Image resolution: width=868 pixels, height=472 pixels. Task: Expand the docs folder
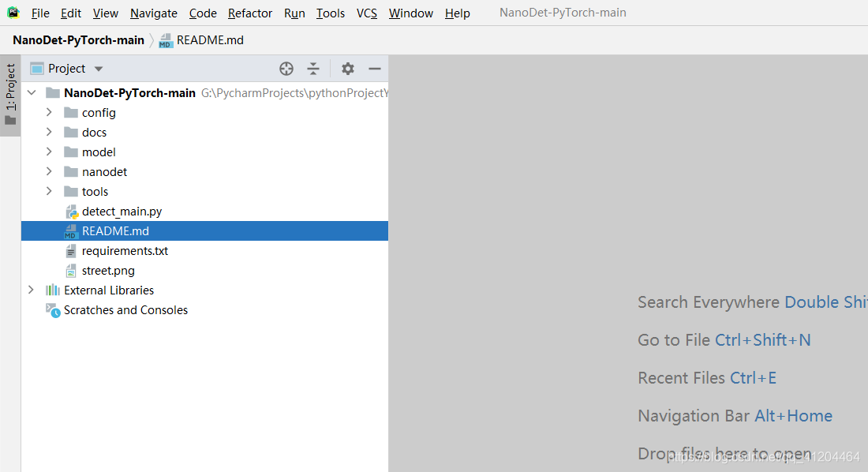pyautogui.click(x=49, y=132)
